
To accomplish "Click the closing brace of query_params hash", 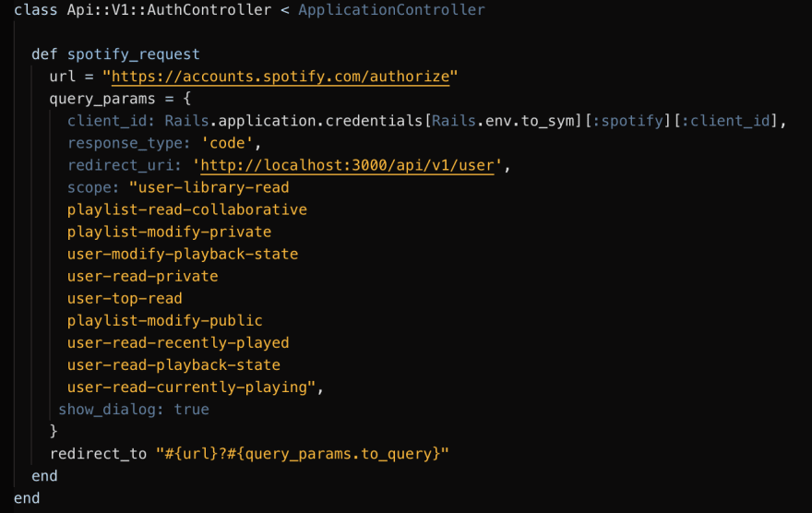I will pyautogui.click(x=54, y=432).
